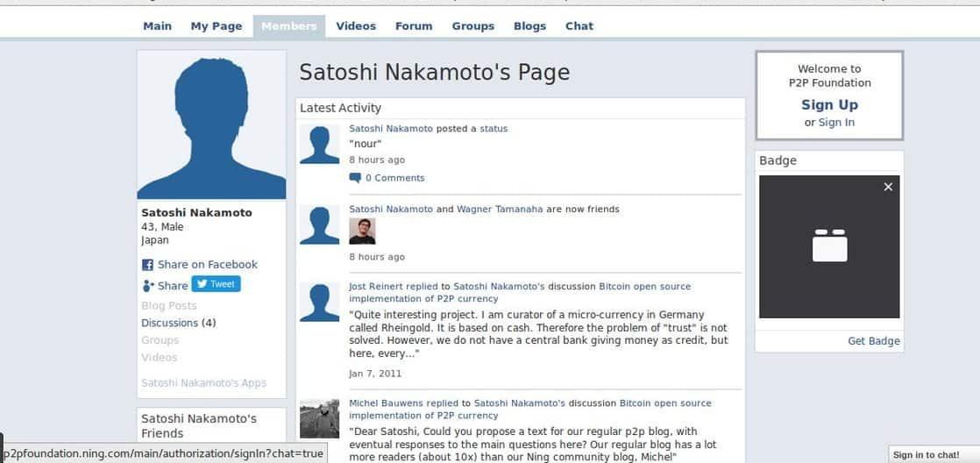
Task: Click the Jan 7, 2011 date text
Action: click(375, 374)
